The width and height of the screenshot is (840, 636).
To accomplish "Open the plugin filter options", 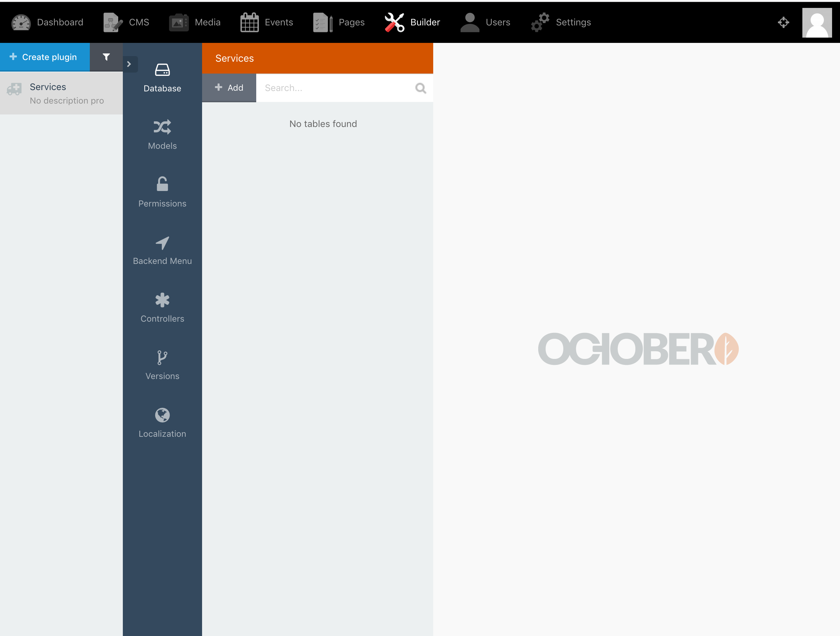I will [106, 57].
